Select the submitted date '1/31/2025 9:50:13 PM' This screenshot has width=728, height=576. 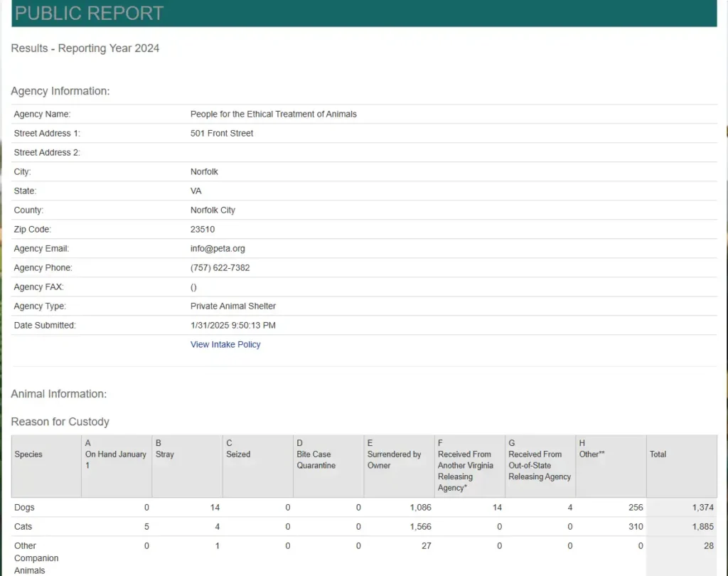233,325
